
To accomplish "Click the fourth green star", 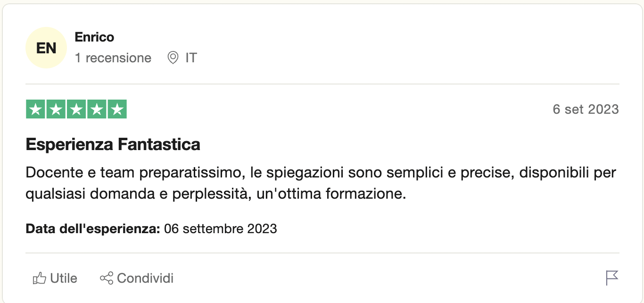I will 97,109.
